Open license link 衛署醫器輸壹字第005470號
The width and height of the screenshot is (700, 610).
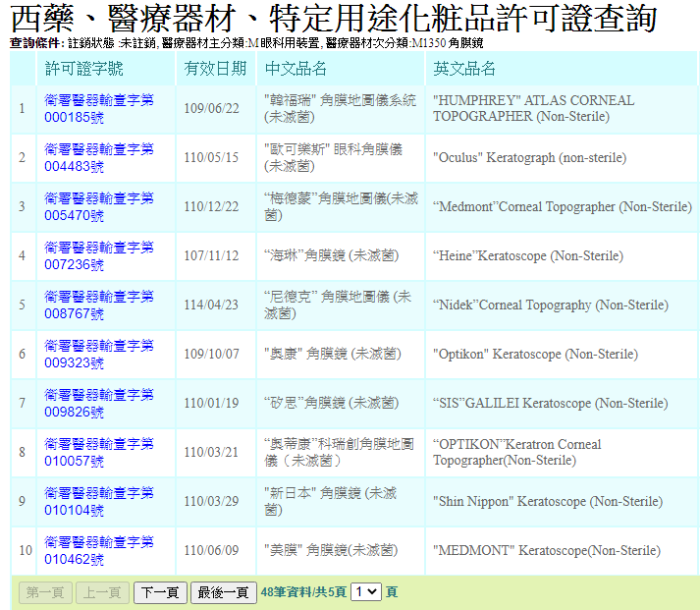point(98,206)
